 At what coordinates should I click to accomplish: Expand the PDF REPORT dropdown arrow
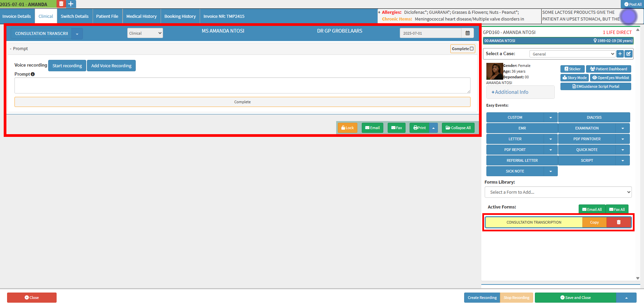(551, 150)
